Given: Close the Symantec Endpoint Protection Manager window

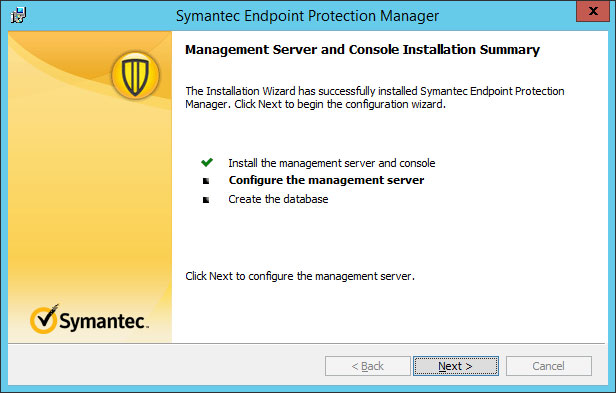Looking at the screenshot, I should (x=593, y=11).
